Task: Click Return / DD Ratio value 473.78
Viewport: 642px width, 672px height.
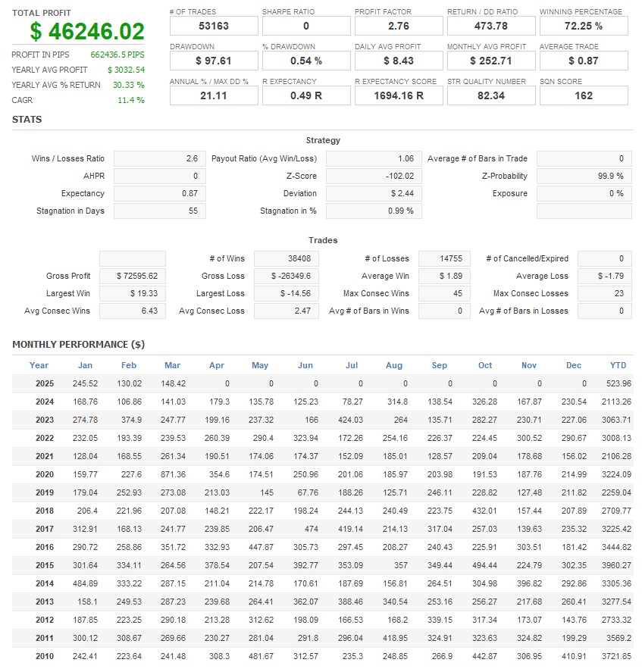Action: point(491,27)
